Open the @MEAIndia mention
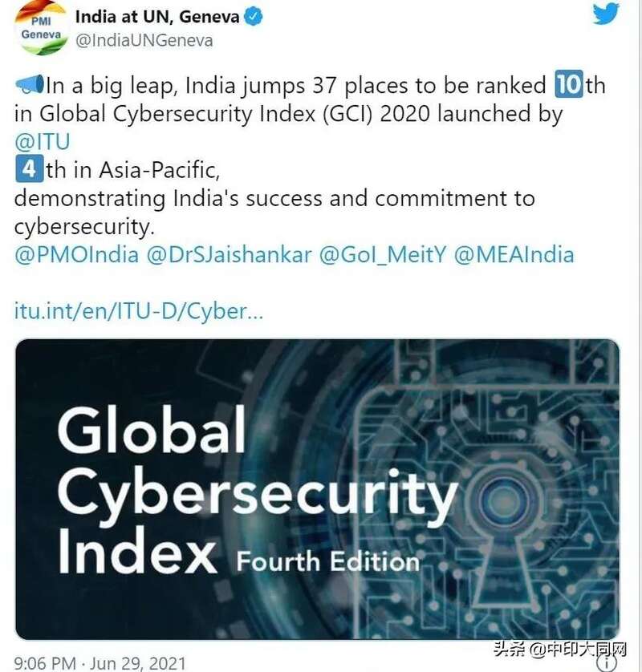The image size is (642, 672). click(x=514, y=254)
